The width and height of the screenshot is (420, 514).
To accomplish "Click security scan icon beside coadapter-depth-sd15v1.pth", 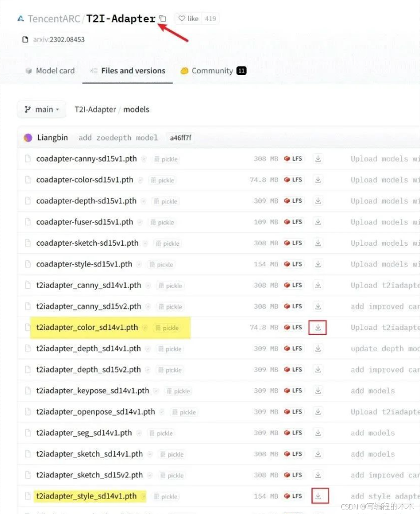I will click(x=143, y=201).
